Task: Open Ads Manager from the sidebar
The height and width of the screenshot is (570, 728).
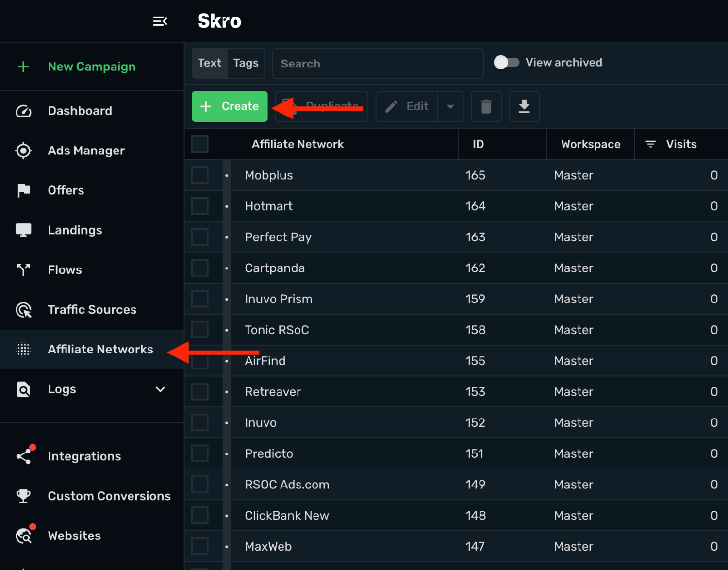Action: 86,151
